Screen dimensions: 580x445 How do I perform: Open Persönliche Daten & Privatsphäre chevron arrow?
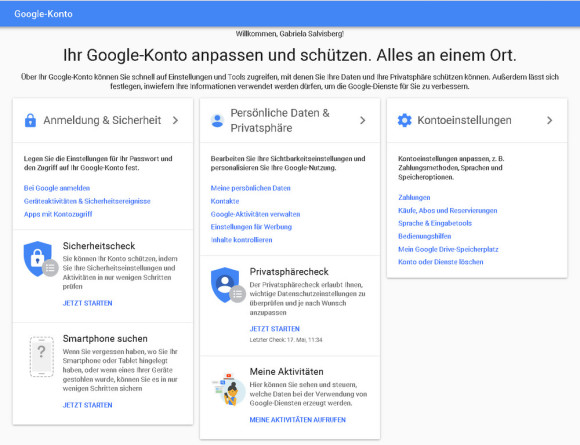(x=362, y=120)
